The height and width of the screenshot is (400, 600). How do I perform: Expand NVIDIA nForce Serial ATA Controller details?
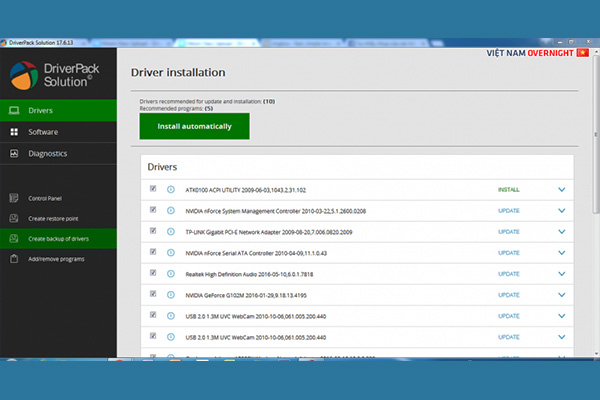[x=561, y=253]
